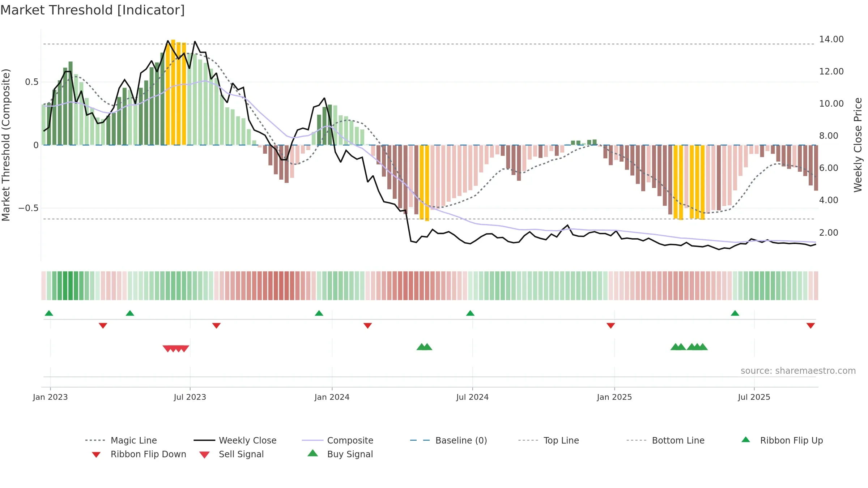Click the Ribbon Flip Up triangle just before Jul 2024

[x=470, y=313]
